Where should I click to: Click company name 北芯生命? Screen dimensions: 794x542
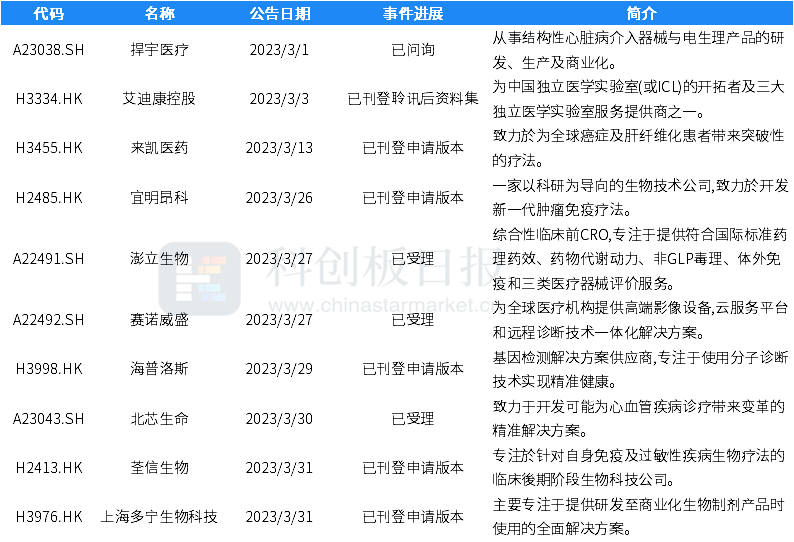coord(160,419)
